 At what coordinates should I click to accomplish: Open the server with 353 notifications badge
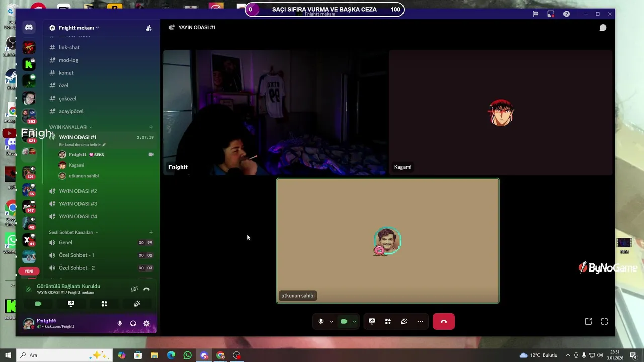29,116
